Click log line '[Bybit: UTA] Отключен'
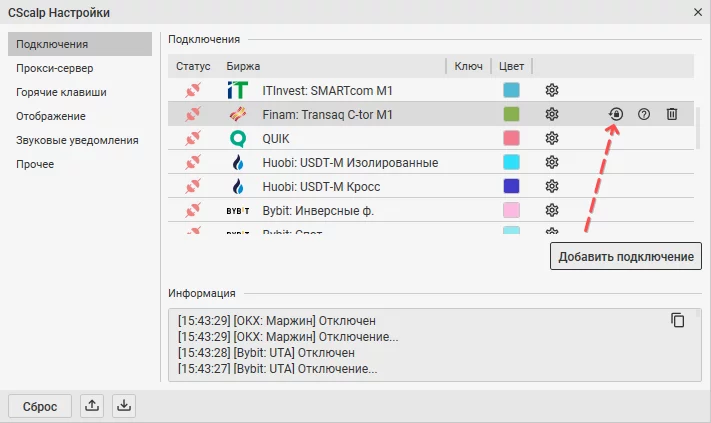The image size is (711, 423). coord(266,353)
